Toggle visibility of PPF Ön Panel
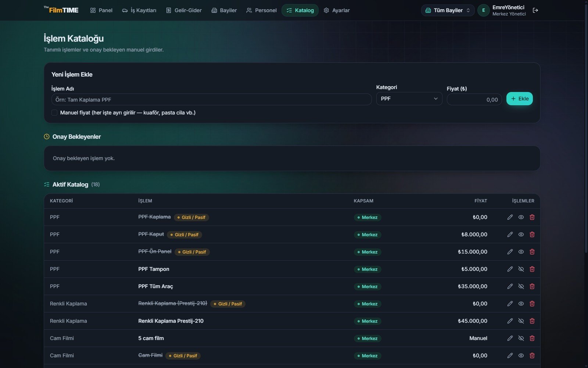 click(521, 252)
